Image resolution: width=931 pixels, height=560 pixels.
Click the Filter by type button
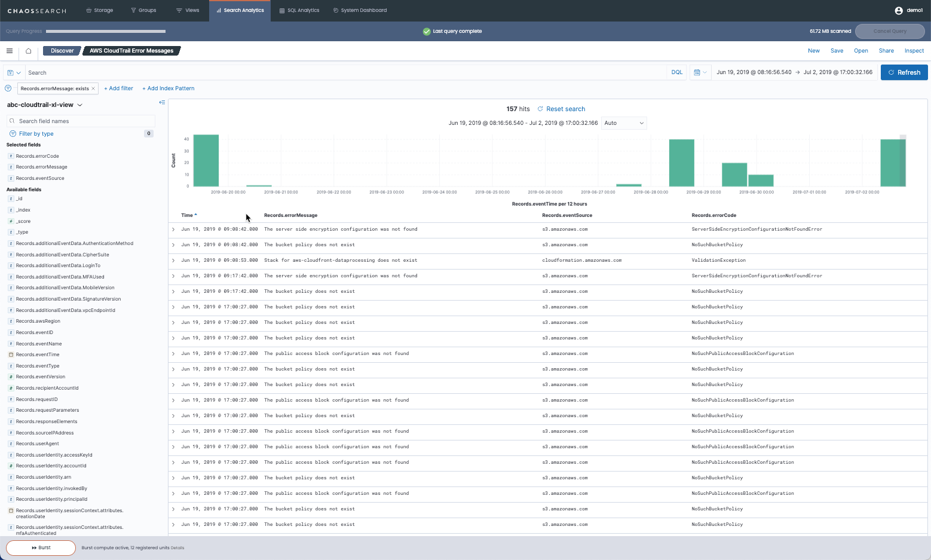36,134
